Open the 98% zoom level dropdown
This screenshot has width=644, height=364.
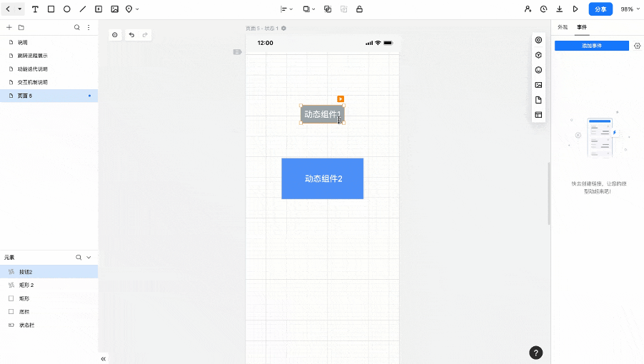(630, 9)
